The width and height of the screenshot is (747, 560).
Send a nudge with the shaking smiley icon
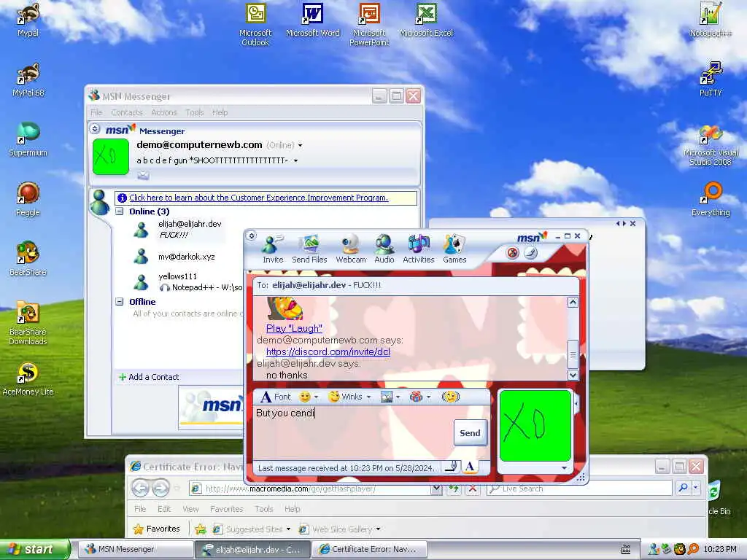point(450,397)
